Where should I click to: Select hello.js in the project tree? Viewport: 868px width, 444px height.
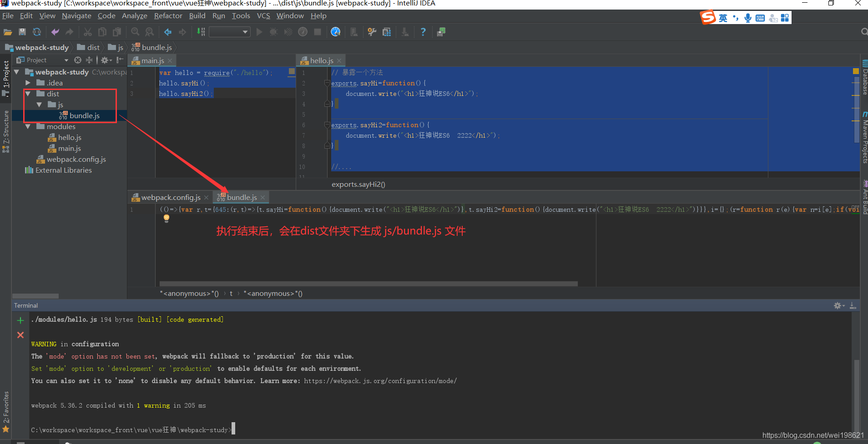click(x=65, y=137)
